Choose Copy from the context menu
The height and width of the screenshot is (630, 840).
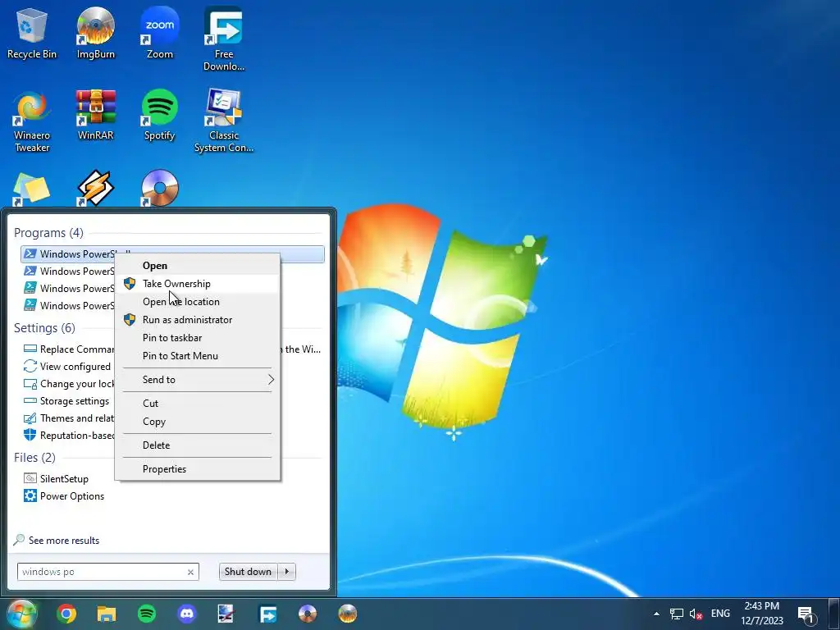click(x=197, y=422)
